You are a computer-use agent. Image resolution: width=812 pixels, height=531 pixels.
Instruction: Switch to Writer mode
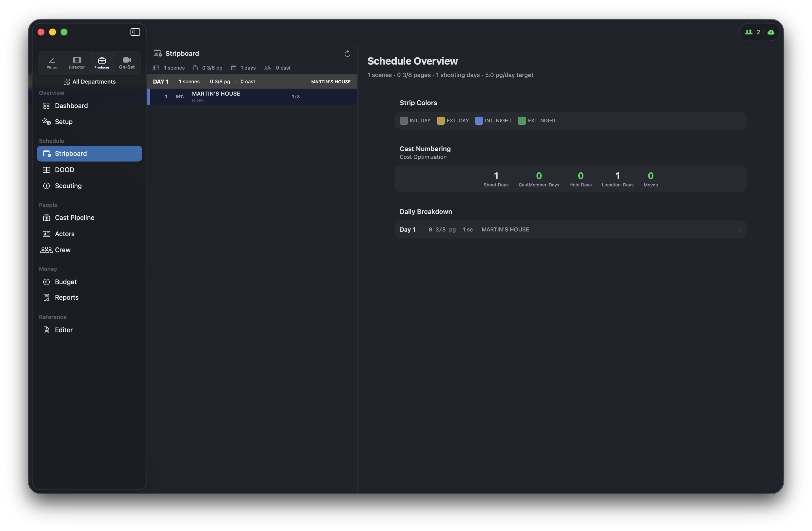coord(52,63)
